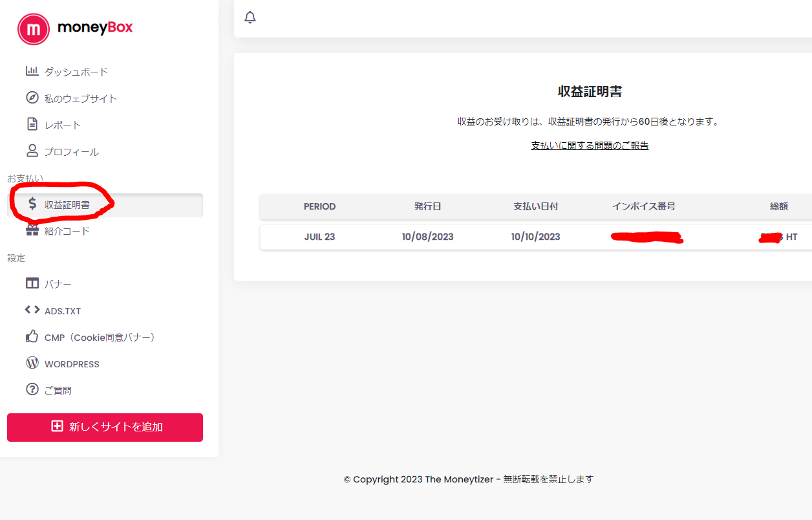Image resolution: width=812 pixels, height=520 pixels.
Task: Select the 私のウェブサイト compass icon
Action: [32, 98]
